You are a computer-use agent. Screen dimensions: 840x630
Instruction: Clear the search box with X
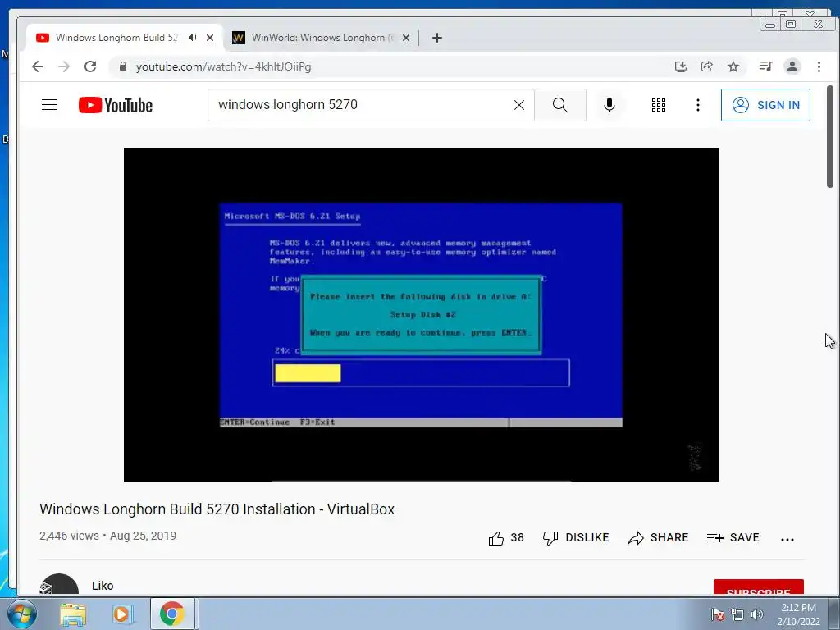click(519, 105)
